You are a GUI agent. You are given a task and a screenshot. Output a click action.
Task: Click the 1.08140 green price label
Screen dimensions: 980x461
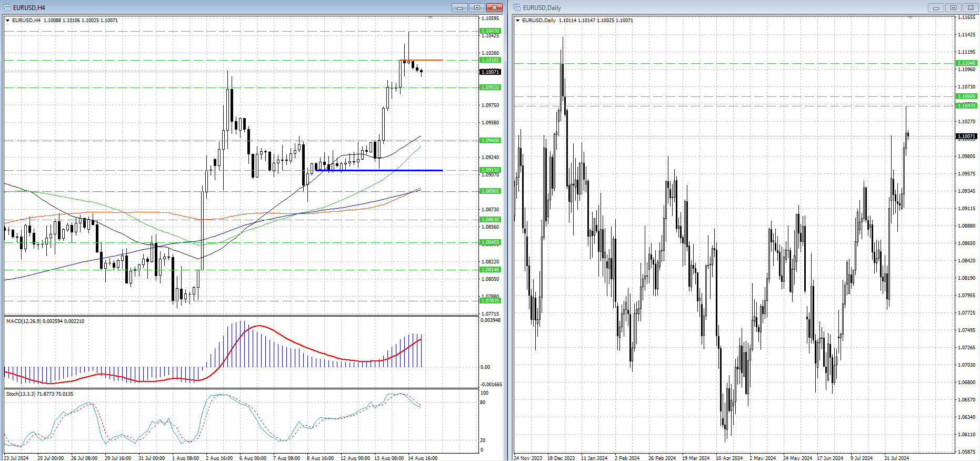tap(490, 270)
